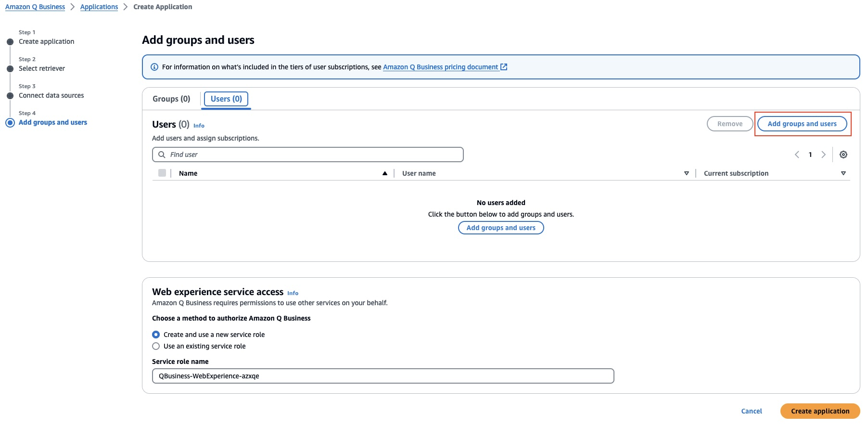868x426 pixels.
Task: Click the Step 4 progress indicator circle
Action: (10, 123)
